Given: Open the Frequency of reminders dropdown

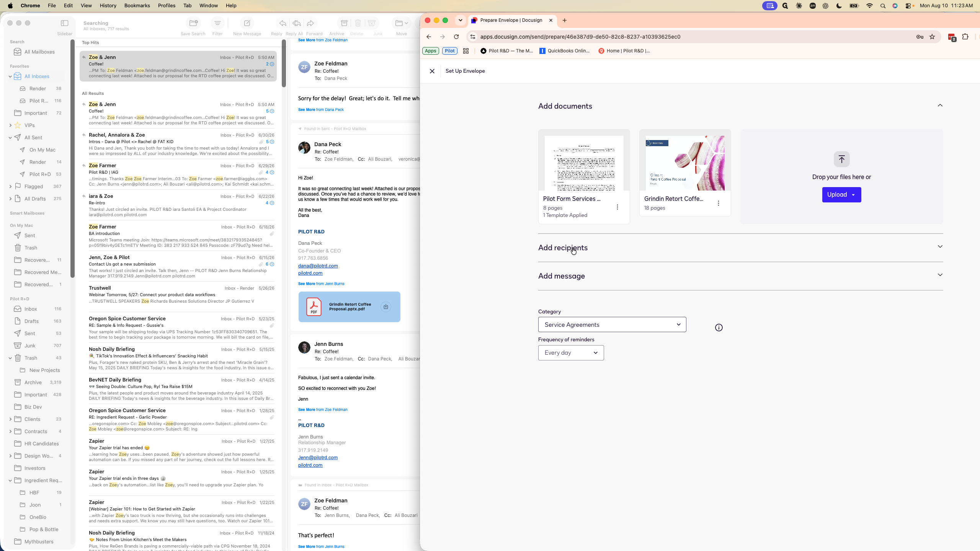Looking at the screenshot, I should click(571, 353).
